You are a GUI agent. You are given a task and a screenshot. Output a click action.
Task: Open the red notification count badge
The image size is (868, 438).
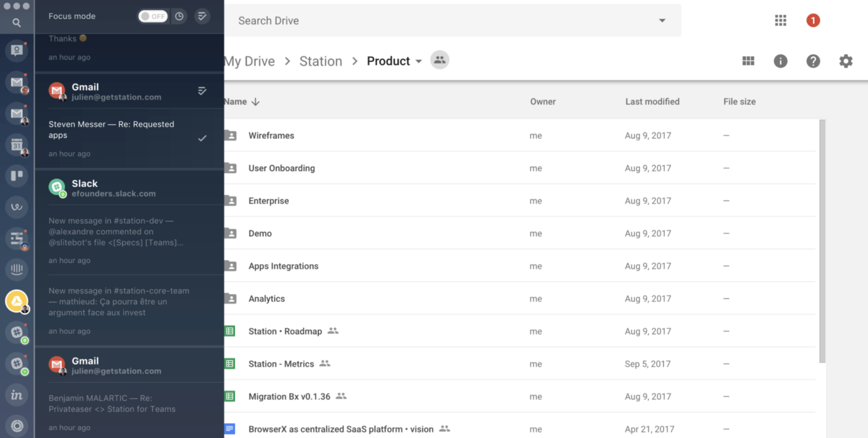pos(813,20)
